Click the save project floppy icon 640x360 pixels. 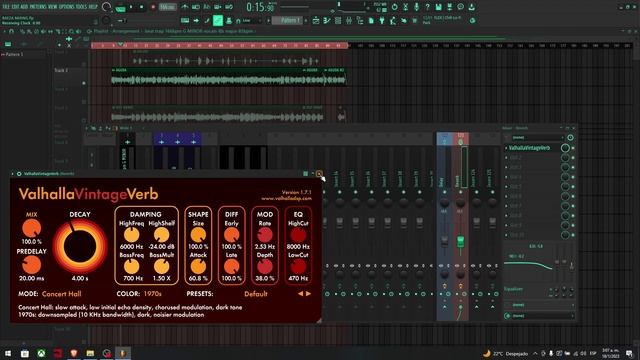[x=438, y=7]
